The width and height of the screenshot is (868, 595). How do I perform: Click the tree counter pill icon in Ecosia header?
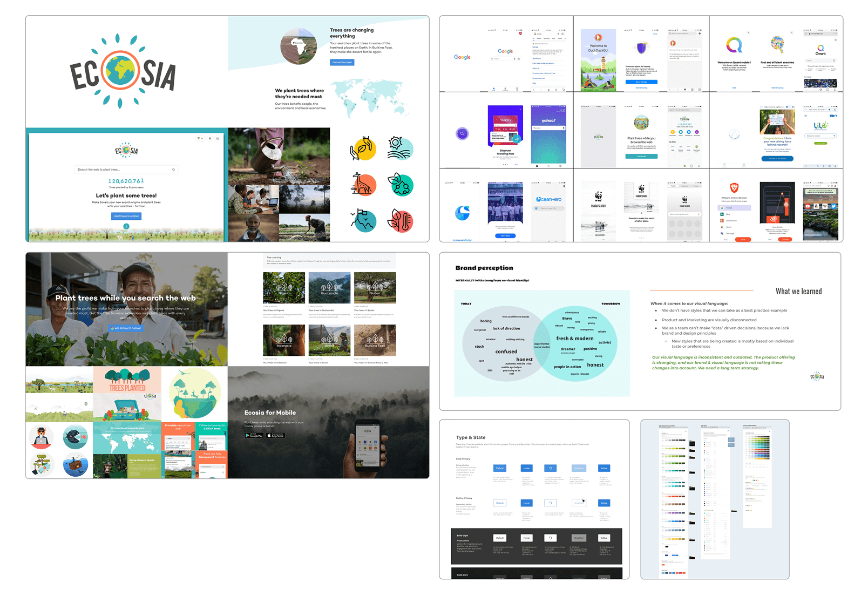pos(200,138)
